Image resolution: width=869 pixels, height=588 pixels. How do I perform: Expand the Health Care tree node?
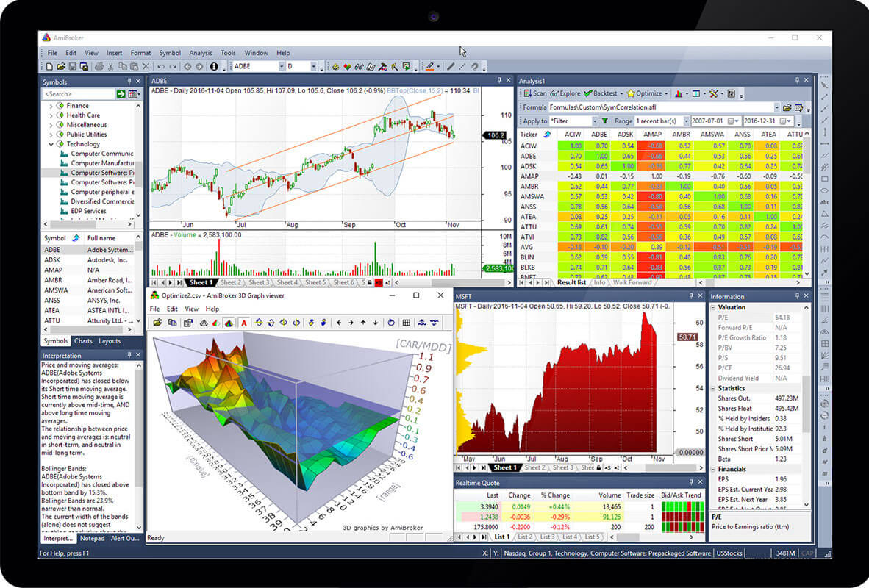pyautogui.click(x=51, y=115)
